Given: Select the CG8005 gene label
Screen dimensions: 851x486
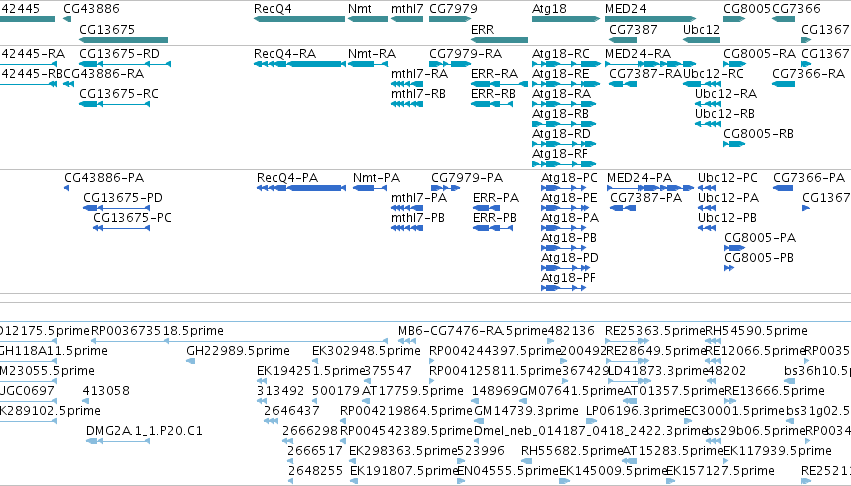Looking at the screenshot, I should pyautogui.click(x=747, y=9).
